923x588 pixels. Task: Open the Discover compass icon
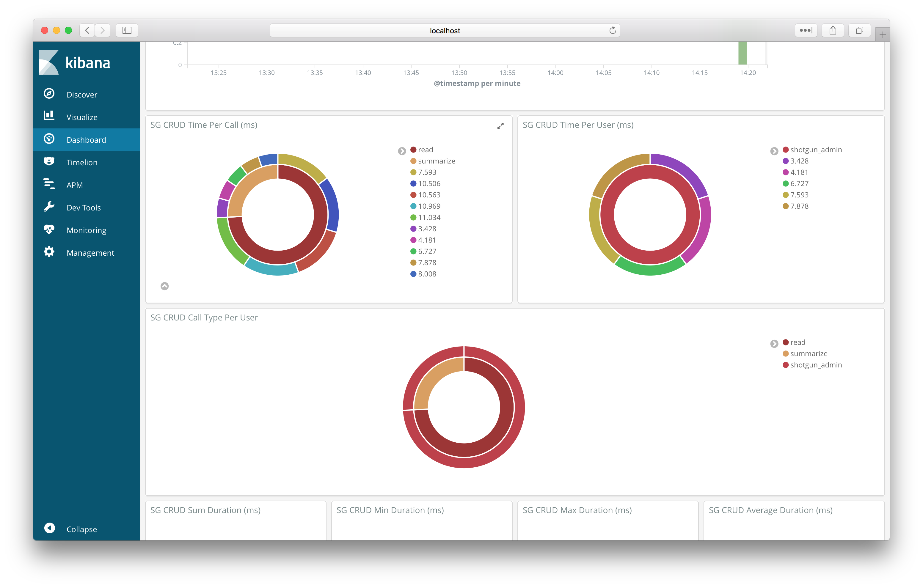49,94
